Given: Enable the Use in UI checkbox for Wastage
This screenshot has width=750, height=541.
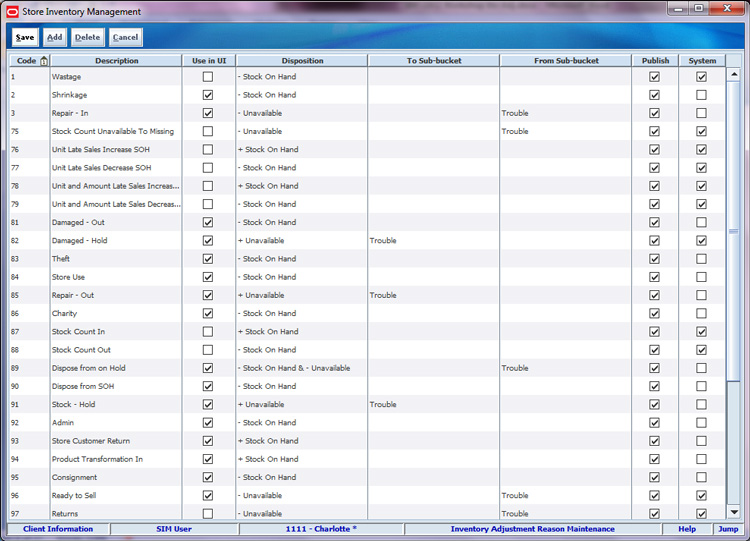Looking at the screenshot, I should pos(208,77).
